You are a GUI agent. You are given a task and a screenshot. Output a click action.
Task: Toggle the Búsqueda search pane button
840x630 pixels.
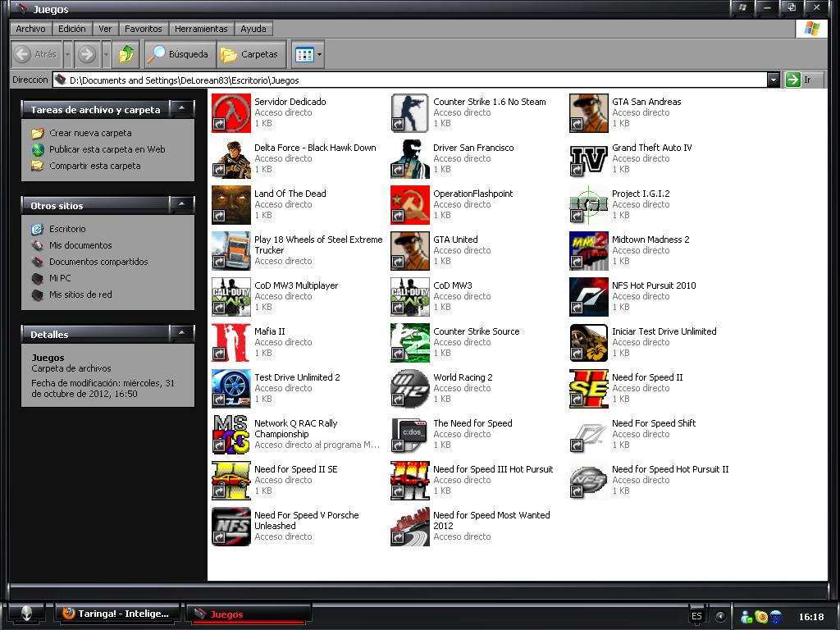(179, 55)
